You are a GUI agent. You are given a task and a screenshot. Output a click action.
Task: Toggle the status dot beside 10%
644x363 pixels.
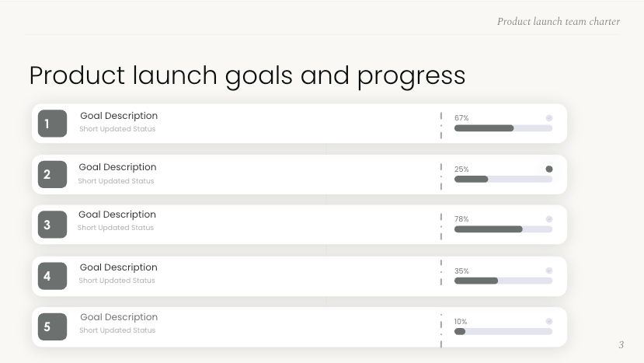[x=549, y=321]
